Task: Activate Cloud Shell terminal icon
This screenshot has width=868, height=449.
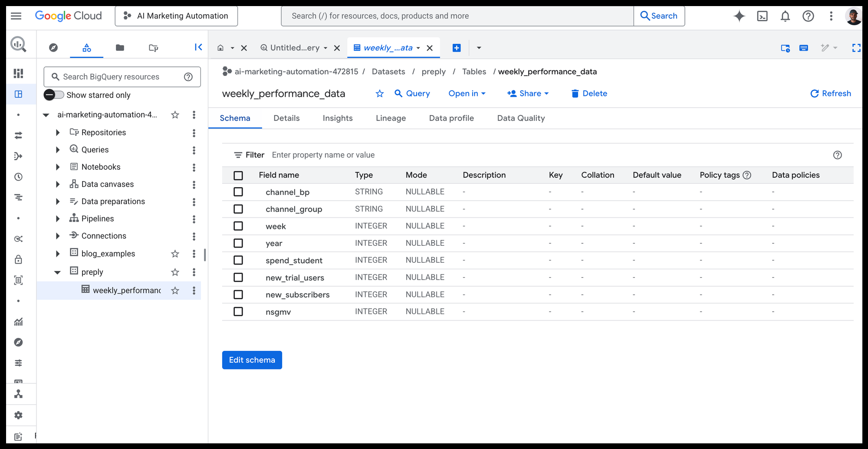Action: click(x=762, y=16)
